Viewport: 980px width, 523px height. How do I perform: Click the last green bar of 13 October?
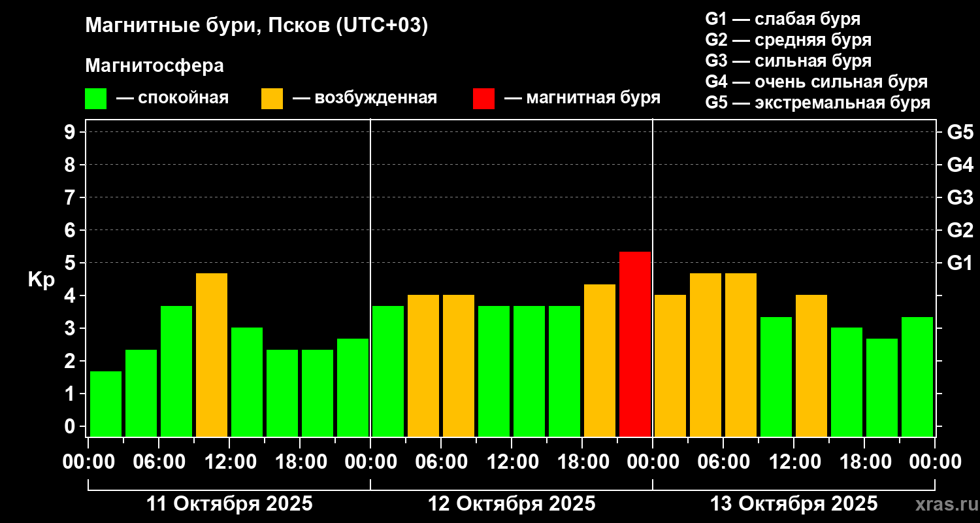(x=917, y=377)
